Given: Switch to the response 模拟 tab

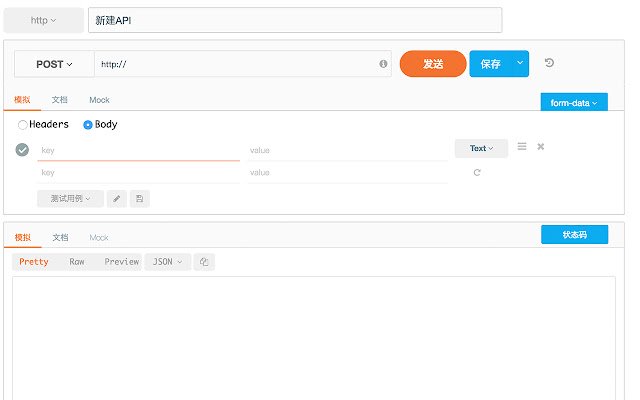Looking at the screenshot, I should tap(22, 237).
